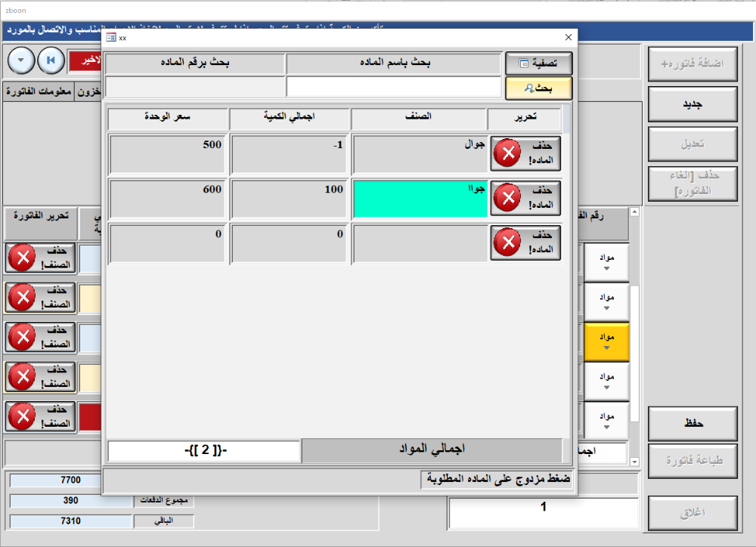Click حذف الماده beside the highlighted cyan row
756x547 pixels.
pos(525,198)
